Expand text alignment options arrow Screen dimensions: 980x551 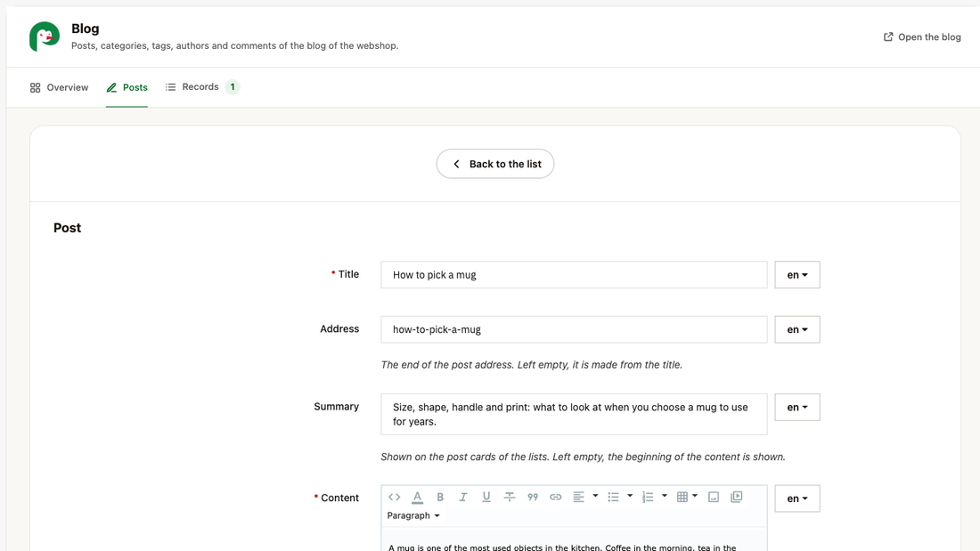(595, 496)
